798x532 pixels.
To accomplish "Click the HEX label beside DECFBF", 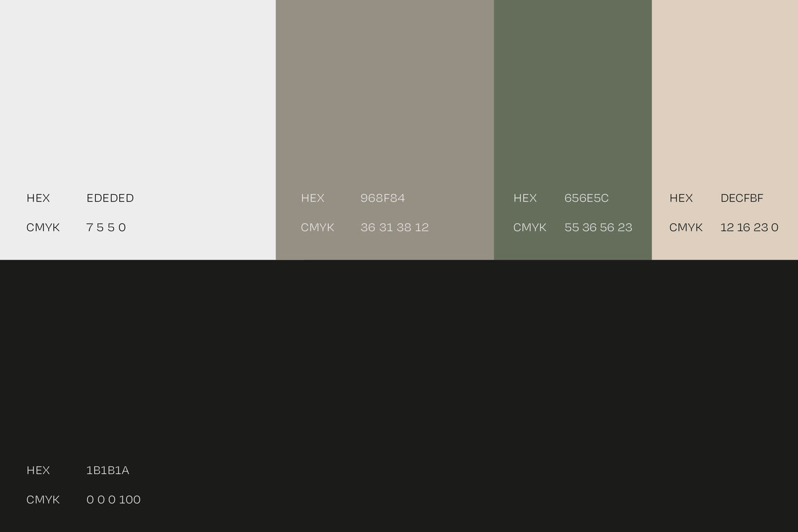I will point(681,198).
